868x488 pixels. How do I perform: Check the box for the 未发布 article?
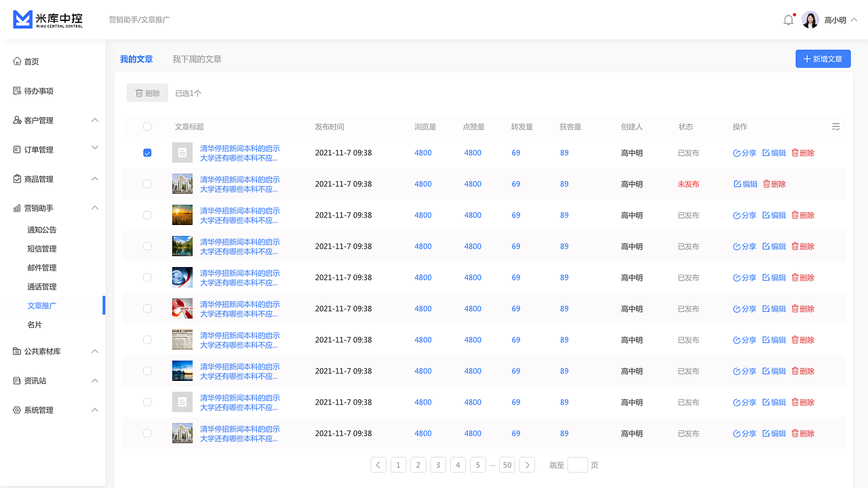click(x=147, y=184)
